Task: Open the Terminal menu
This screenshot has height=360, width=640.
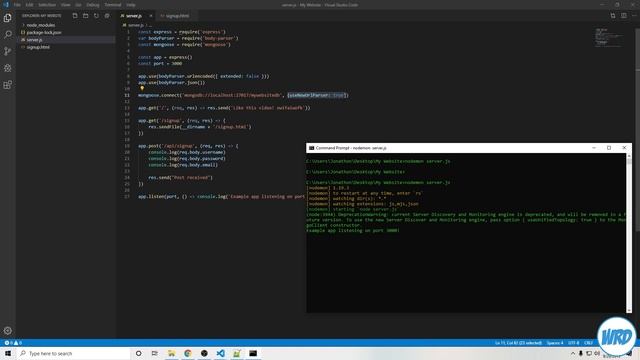Action: point(113,5)
